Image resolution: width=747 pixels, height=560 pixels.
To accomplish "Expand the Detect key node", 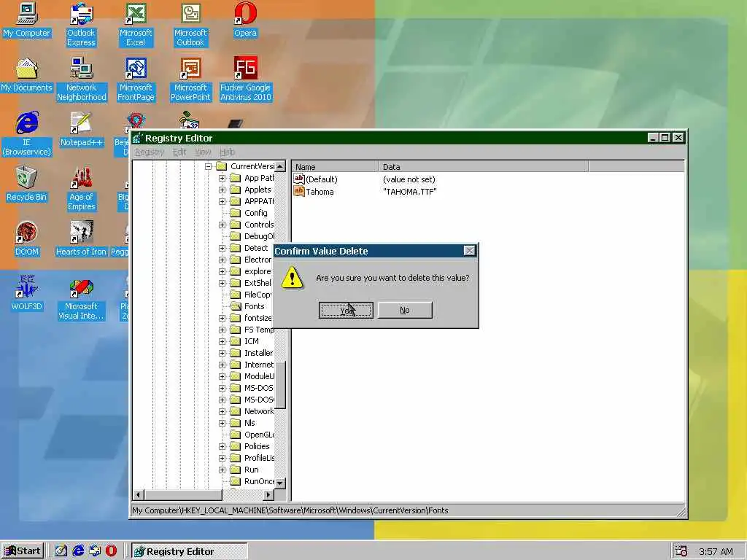I will click(222, 248).
